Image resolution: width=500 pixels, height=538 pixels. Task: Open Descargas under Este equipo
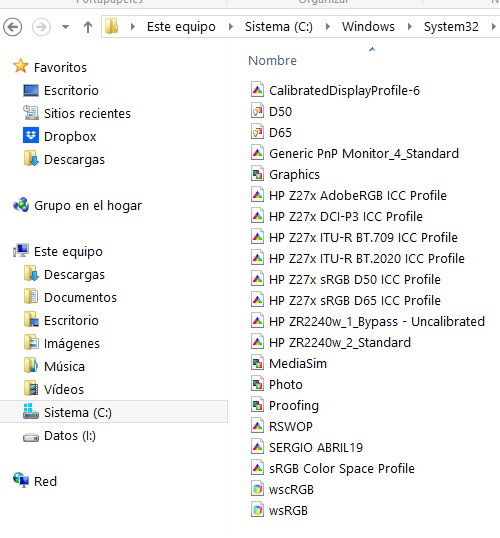[x=74, y=274]
